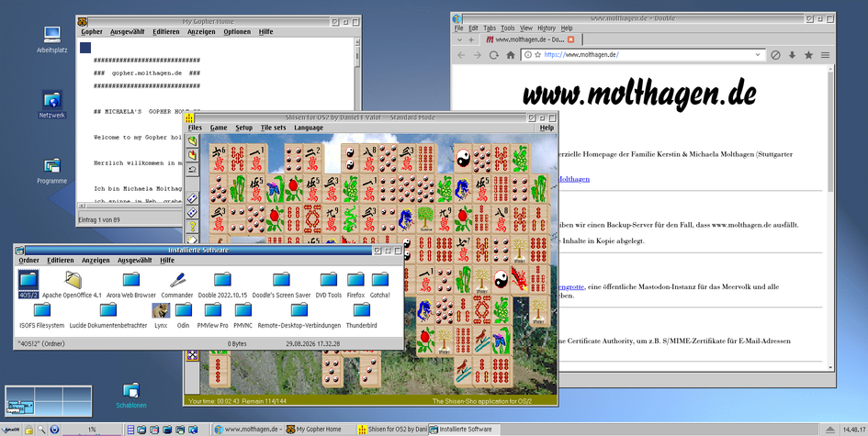Switch to My Gopher Home in taskbar
This screenshot has height=436, width=868.
[x=319, y=429]
